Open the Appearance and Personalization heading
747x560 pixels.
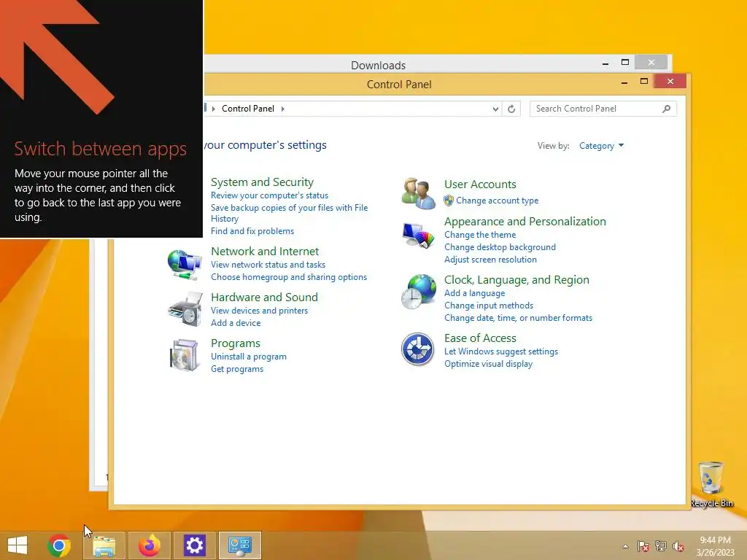(525, 222)
